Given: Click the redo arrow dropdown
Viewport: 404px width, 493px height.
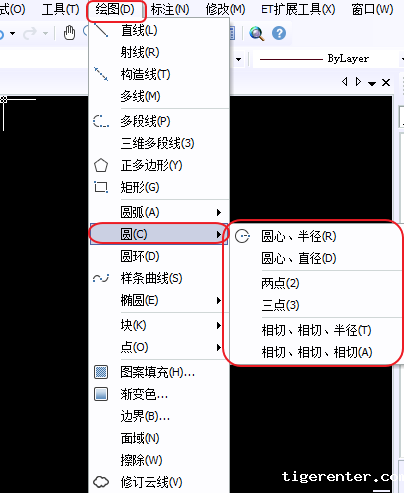Looking at the screenshot, I should coord(45,33).
